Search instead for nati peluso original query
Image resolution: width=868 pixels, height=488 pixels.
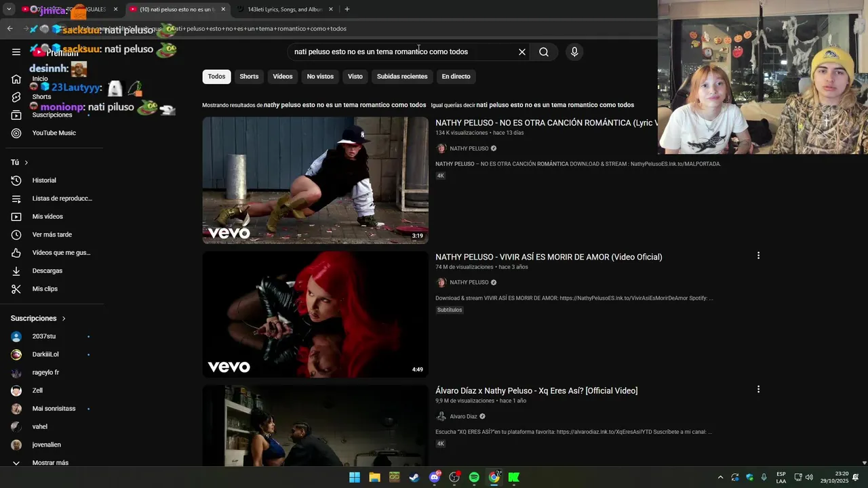click(x=555, y=105)
